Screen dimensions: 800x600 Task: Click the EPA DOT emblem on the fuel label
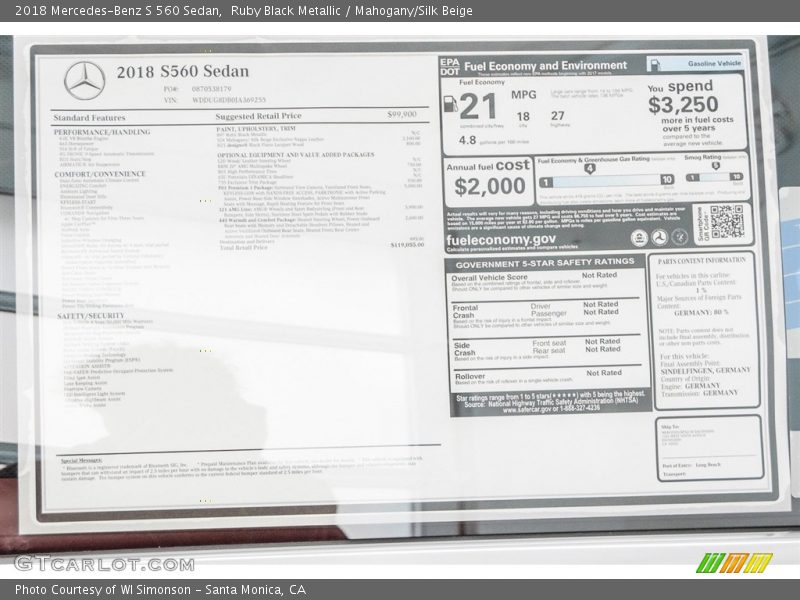click(450, 64)
